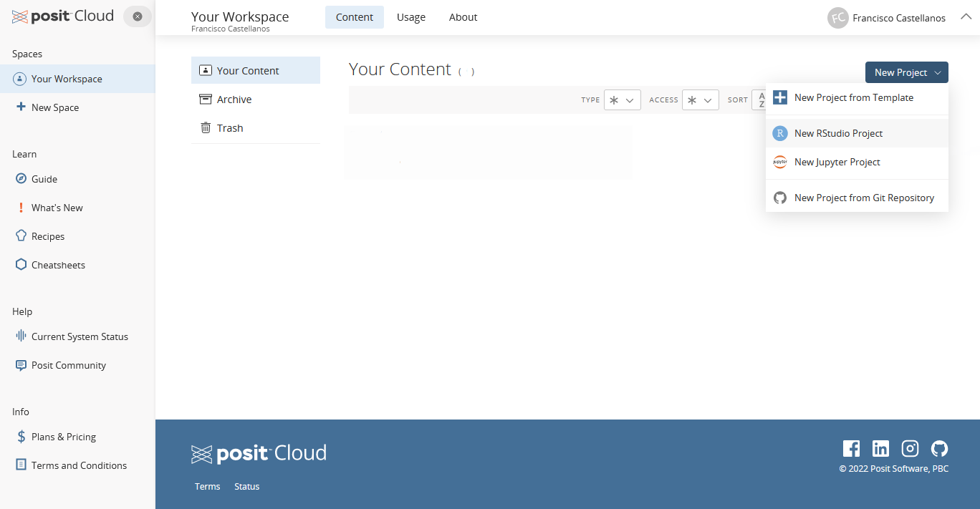
Task: Click the Posit Cloud logo in sidebar
Action: coord(63,16)
